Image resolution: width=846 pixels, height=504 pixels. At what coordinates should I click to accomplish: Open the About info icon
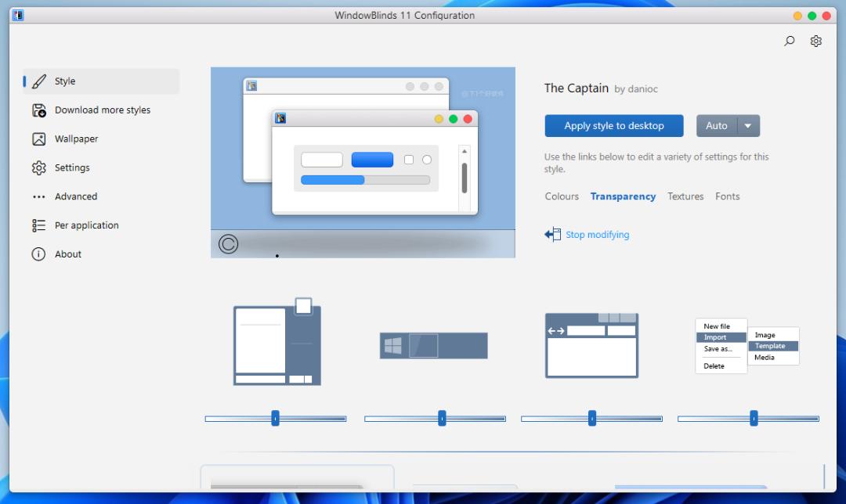coord(39,254)
